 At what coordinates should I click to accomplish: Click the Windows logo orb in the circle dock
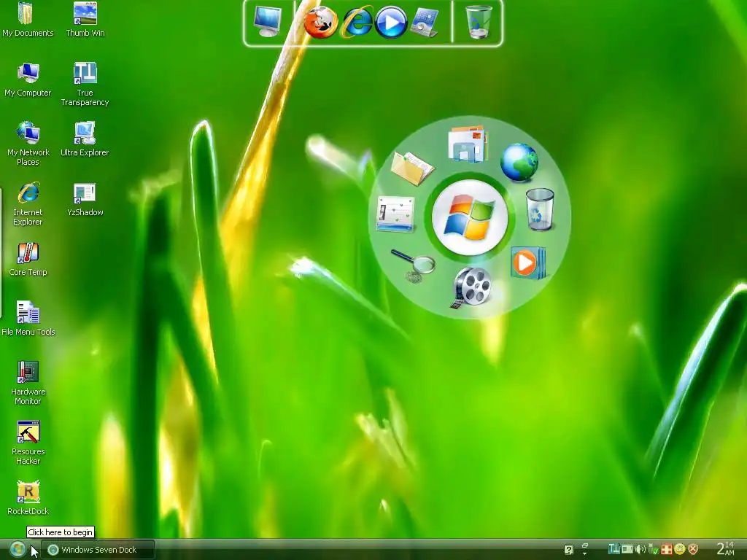[470, 217]
